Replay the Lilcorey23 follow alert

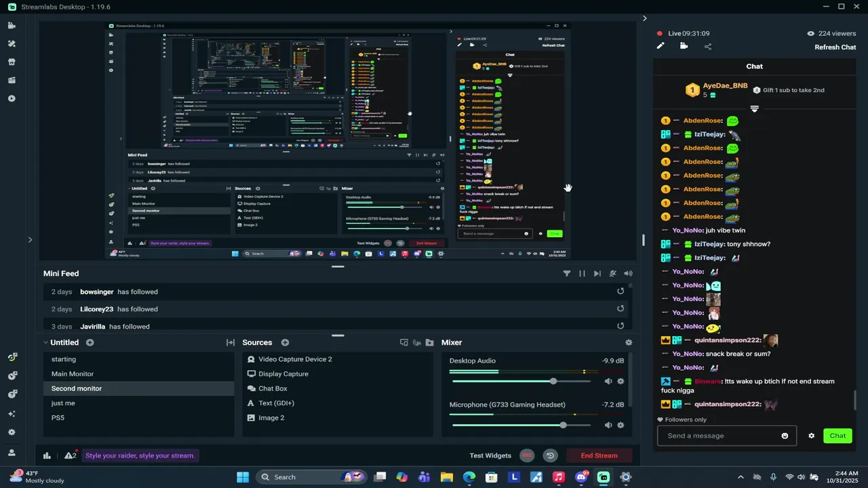tap(620, 309)
